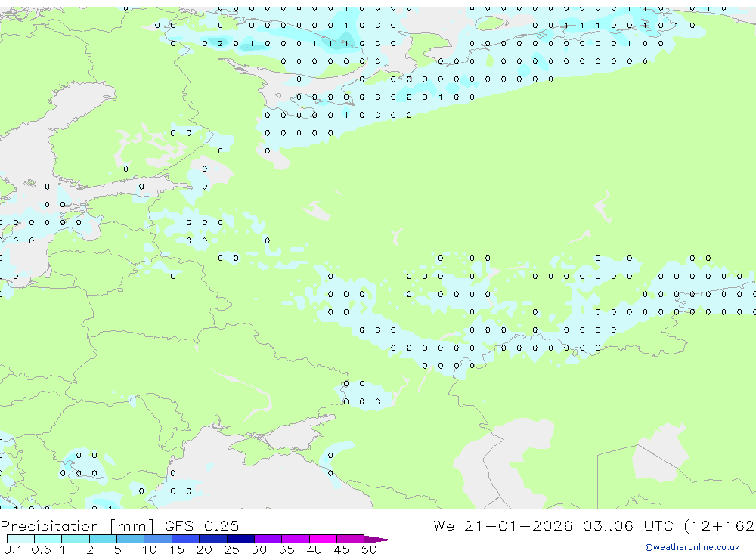Click the 0.5–1 mm legend swatch

(48, 539)
